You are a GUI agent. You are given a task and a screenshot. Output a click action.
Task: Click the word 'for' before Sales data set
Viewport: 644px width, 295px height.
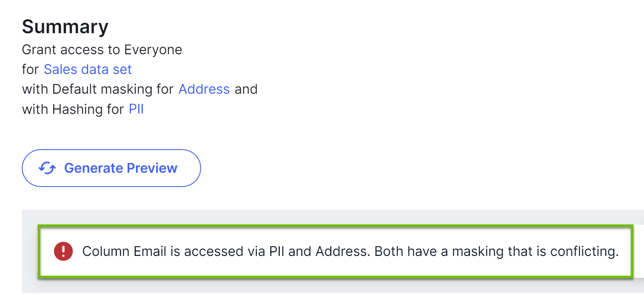click(x=30, y=69)
